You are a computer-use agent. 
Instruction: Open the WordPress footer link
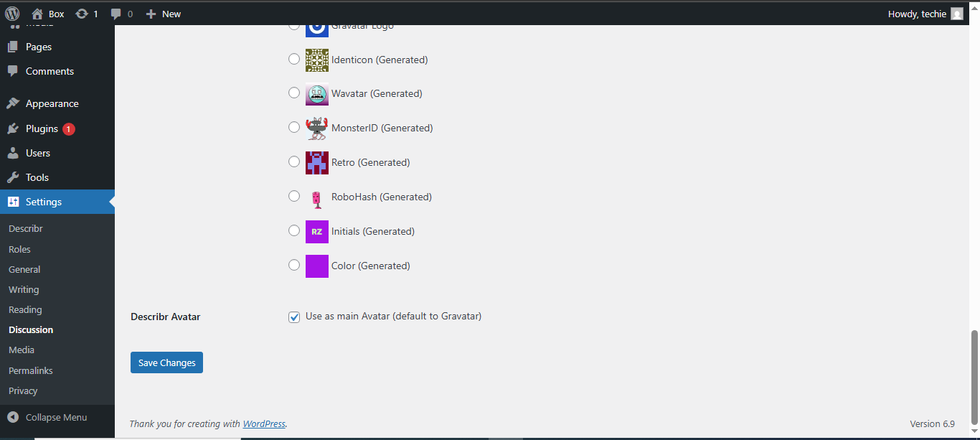pyautogui.click(x=264, y=423)
